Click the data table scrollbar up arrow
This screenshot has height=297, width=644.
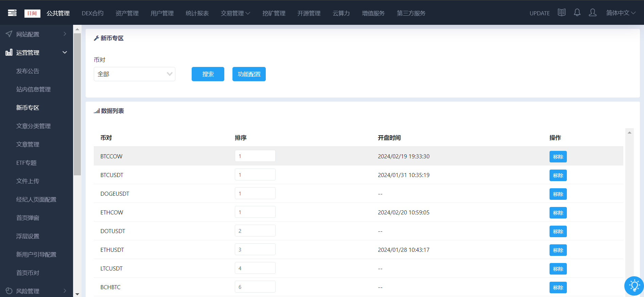(629, 133)
